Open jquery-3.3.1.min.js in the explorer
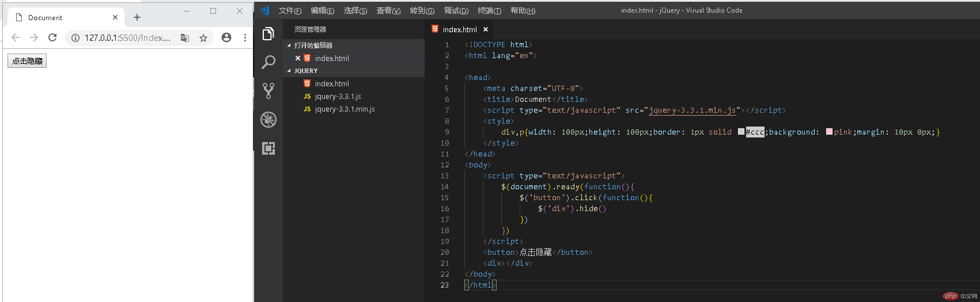980x302 pixels. pyautogui.click(x=345, y=109)
